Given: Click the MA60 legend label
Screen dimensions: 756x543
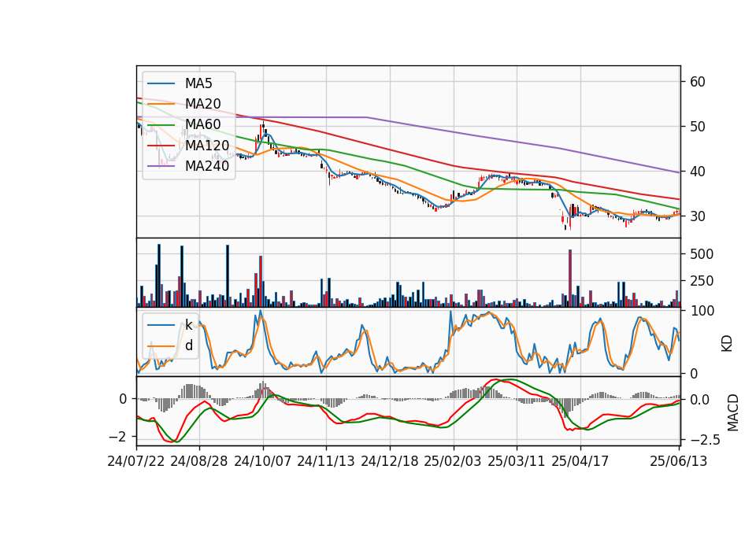Looking at the screenshot, I should (203, 125).
